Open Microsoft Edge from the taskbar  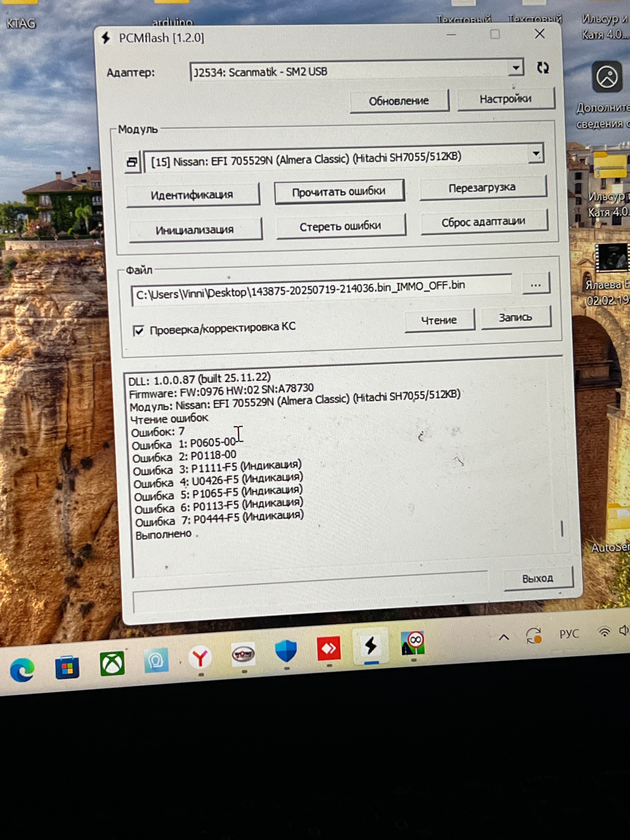click(x=22, y=670)
